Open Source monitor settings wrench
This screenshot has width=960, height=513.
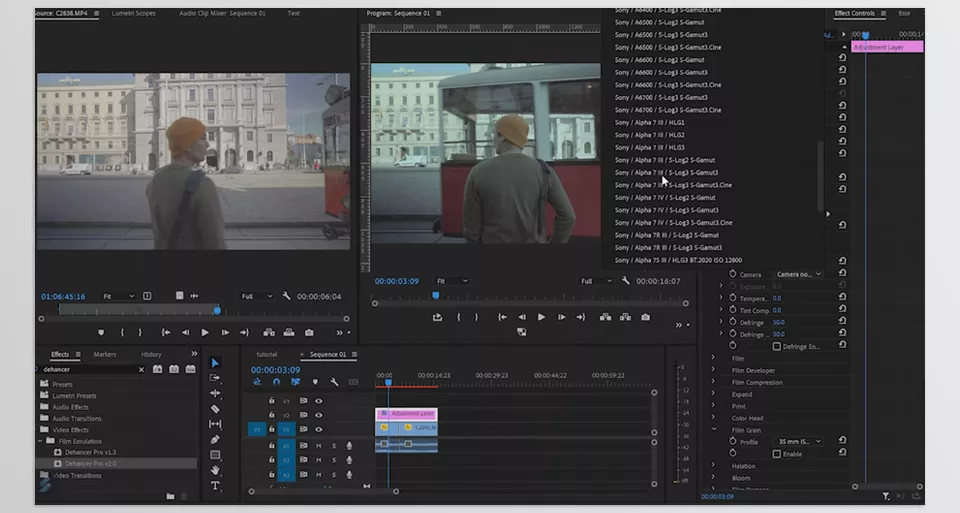[287, 296]
